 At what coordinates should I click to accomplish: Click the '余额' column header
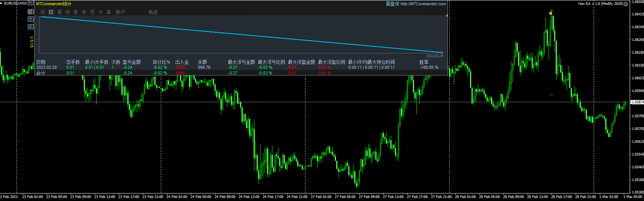pos(203,62)
